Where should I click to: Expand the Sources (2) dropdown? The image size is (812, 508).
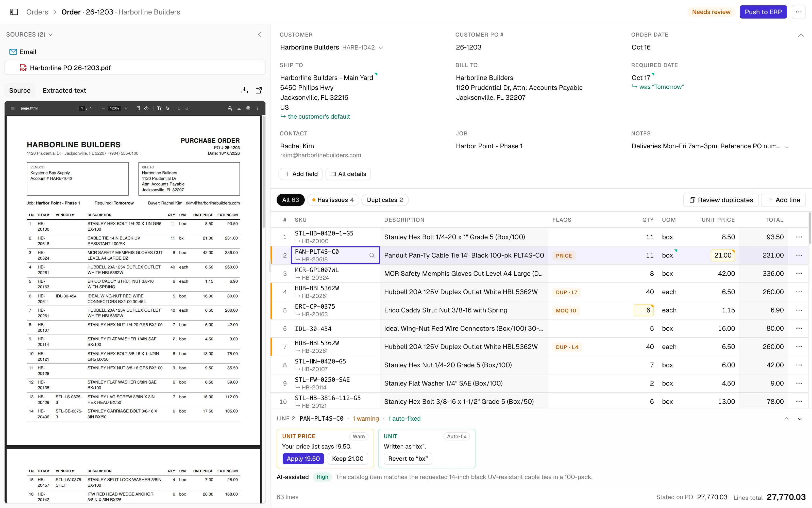[x=29, y=35]
